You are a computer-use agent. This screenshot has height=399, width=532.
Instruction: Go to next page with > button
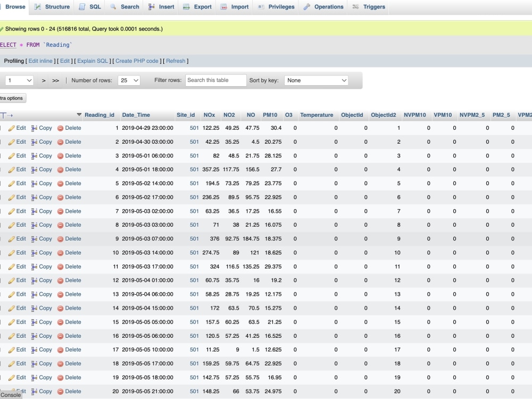coord(44,80)
